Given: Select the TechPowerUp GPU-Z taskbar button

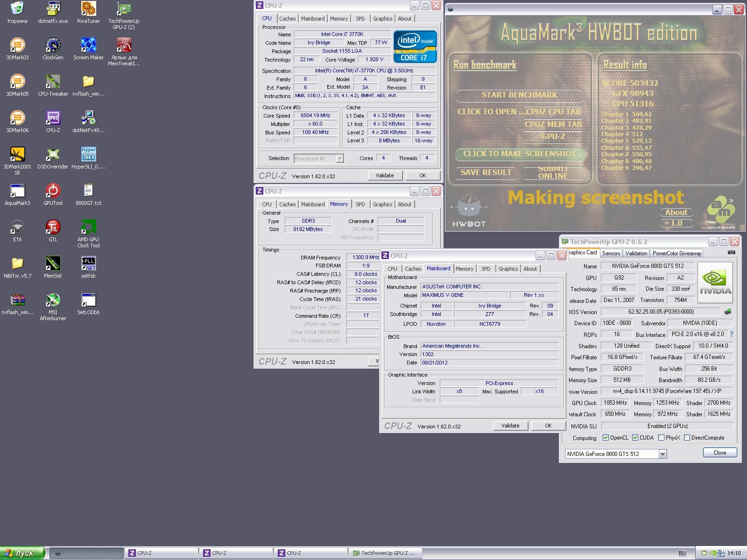Looking at the screenshot, I should [385, 553].
